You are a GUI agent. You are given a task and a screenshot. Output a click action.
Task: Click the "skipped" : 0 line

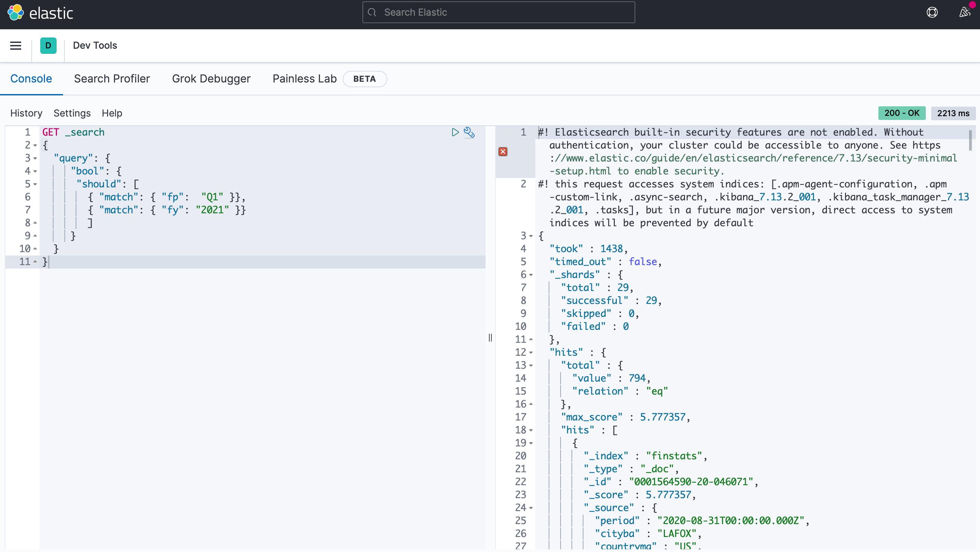click(599, 313)
